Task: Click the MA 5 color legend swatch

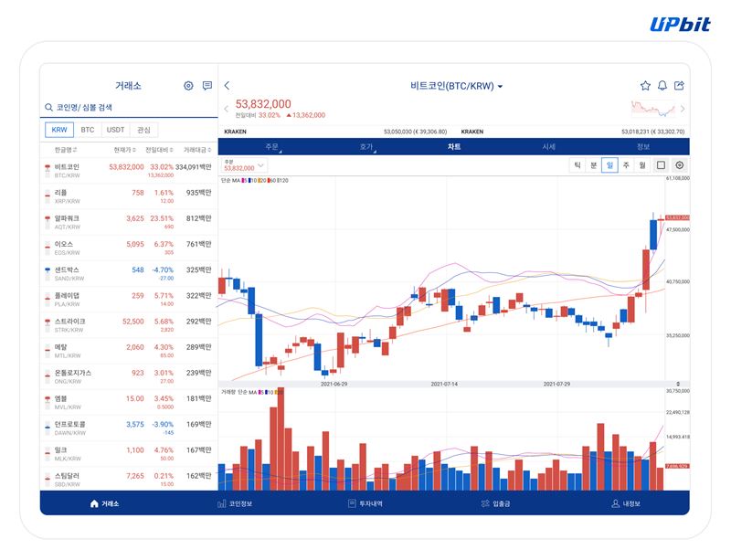Action: tap(243, 181)
